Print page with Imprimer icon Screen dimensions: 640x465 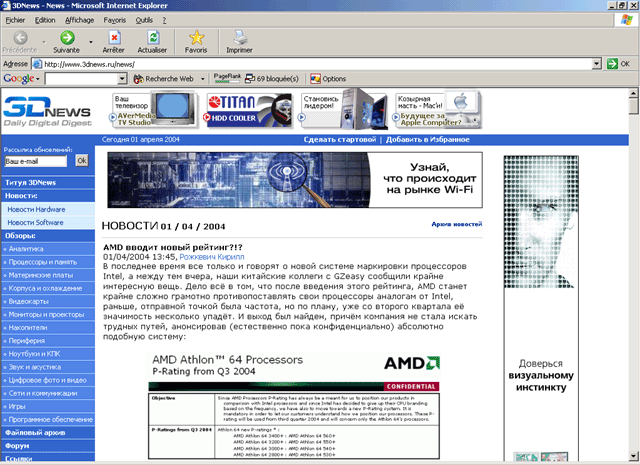coord(240,38)
